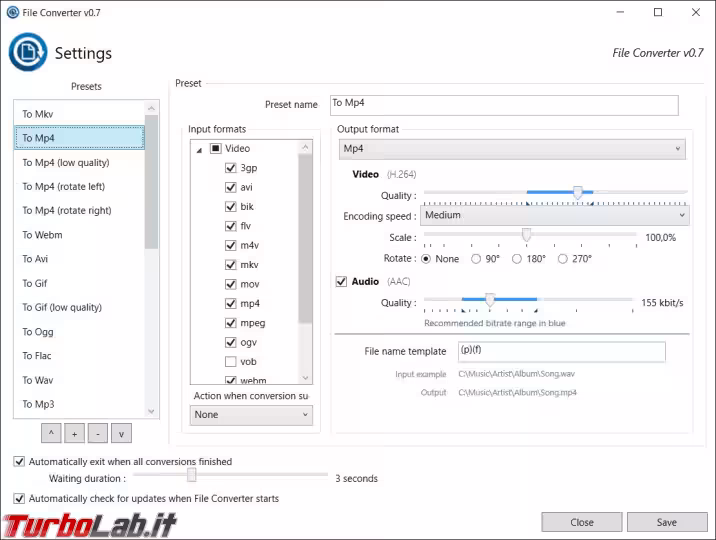This screenshot has width=716, height=540.
Task: Toggle the Video group checkbox
Action: (x=216, y=148)
